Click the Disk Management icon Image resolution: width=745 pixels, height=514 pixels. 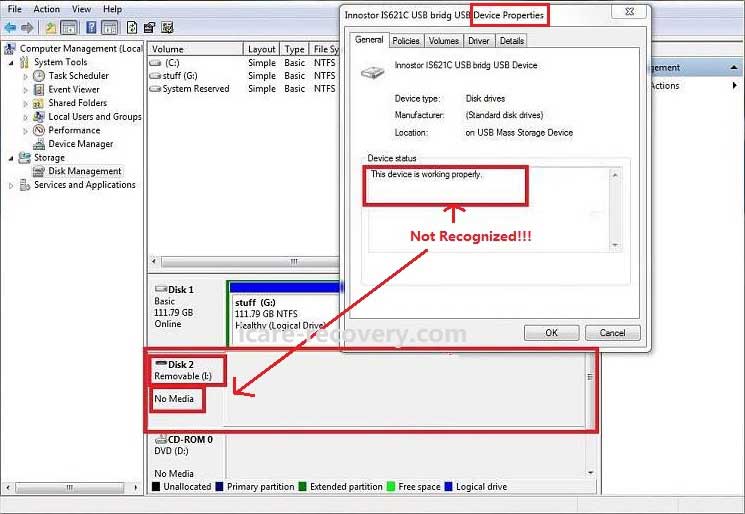tap(38, 171)
